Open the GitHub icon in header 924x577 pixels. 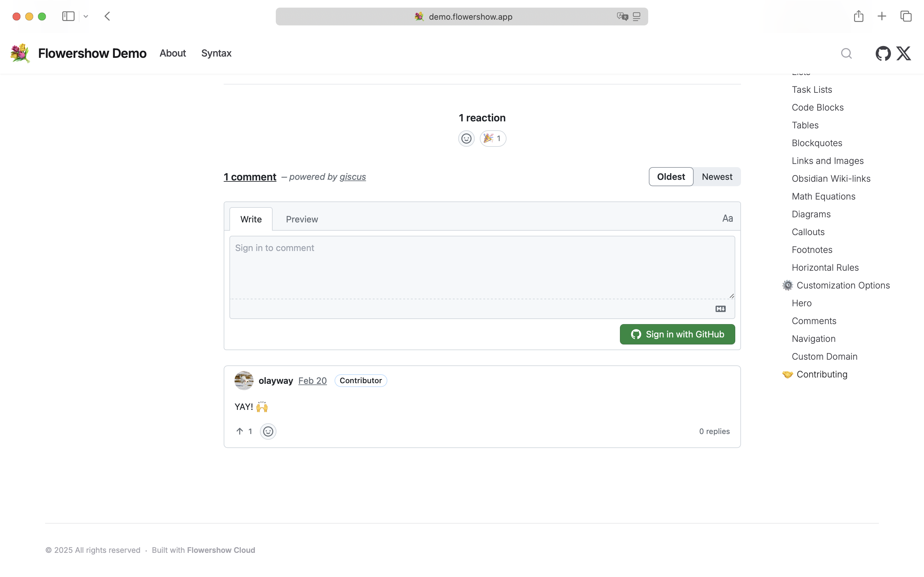[x=883, y=53]
